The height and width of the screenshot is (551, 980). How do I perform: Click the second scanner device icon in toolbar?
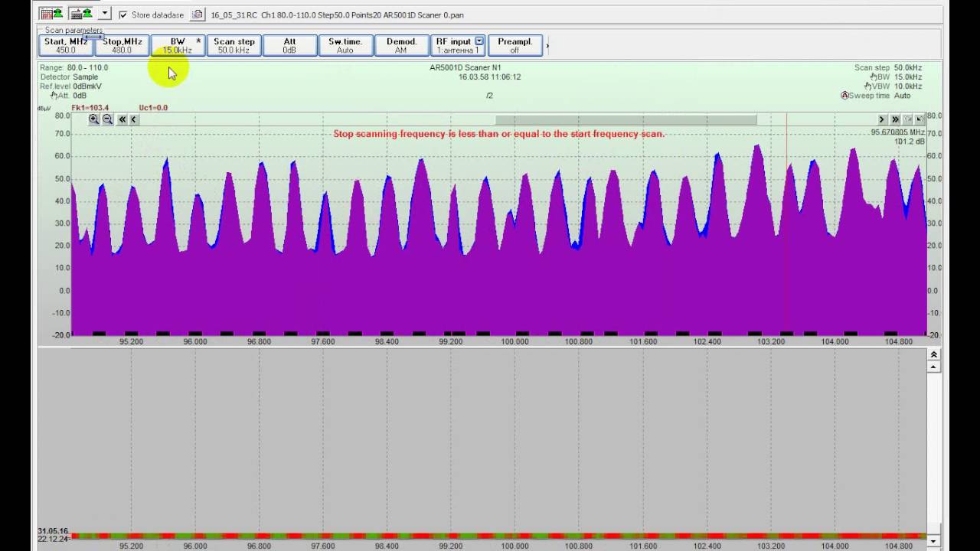point(80,14)
